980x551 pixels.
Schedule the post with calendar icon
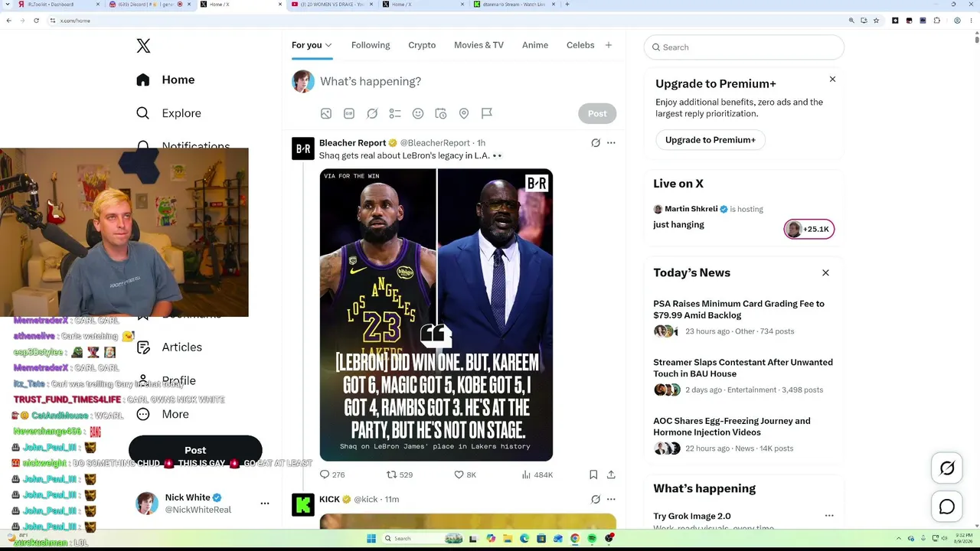click(x=441, y=113)
